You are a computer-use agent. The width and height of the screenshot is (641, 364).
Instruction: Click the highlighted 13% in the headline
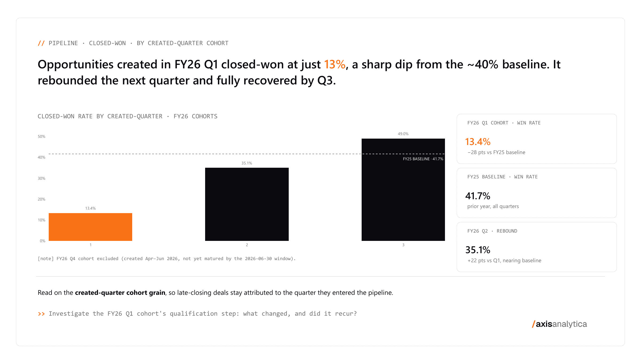[x=335, y=64]
